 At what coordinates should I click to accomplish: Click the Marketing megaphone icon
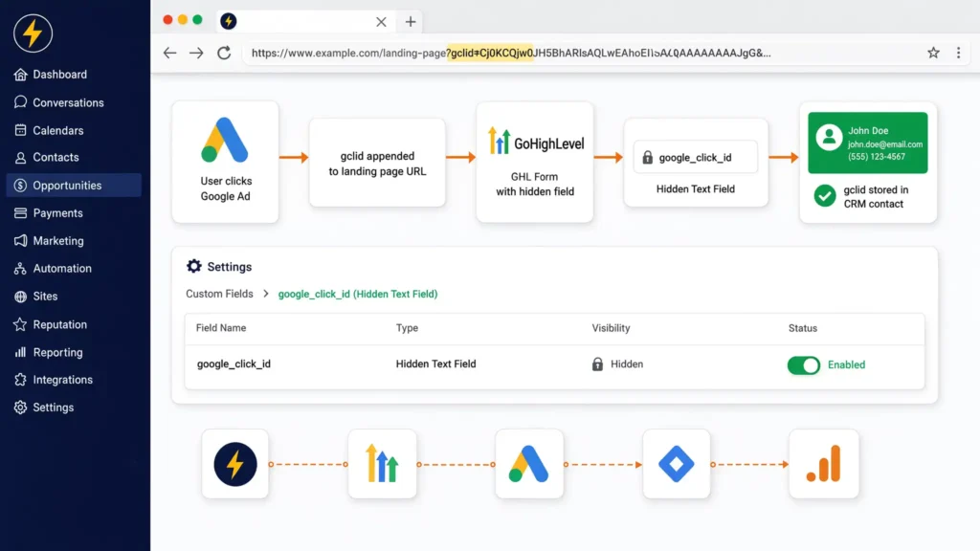(21, 240)
